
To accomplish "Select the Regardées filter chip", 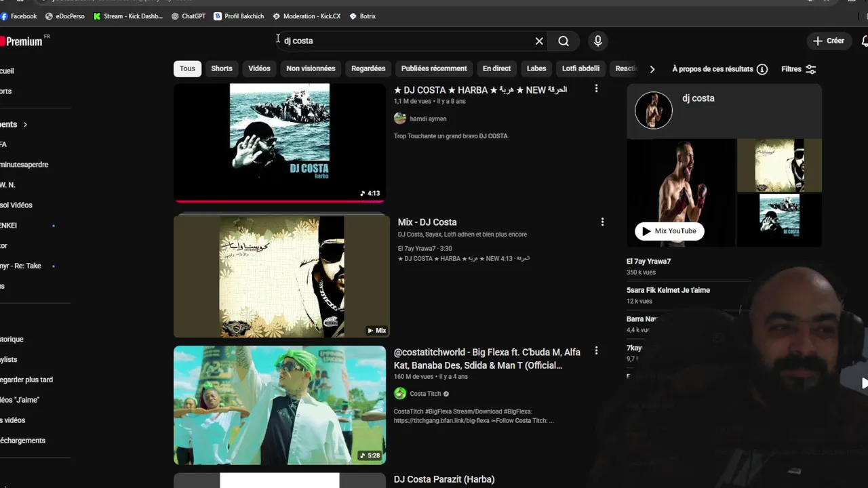I will point(368,68).
